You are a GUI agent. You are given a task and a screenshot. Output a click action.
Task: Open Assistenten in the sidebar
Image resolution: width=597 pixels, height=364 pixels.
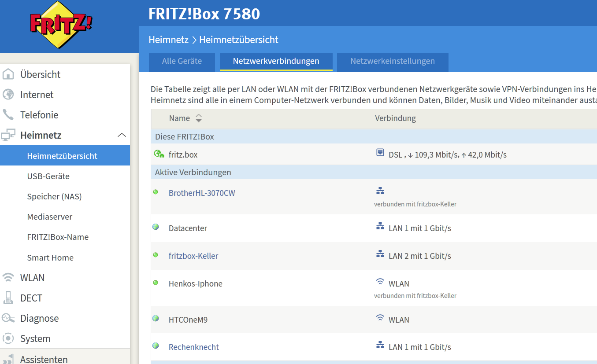(x=44, y=359)
